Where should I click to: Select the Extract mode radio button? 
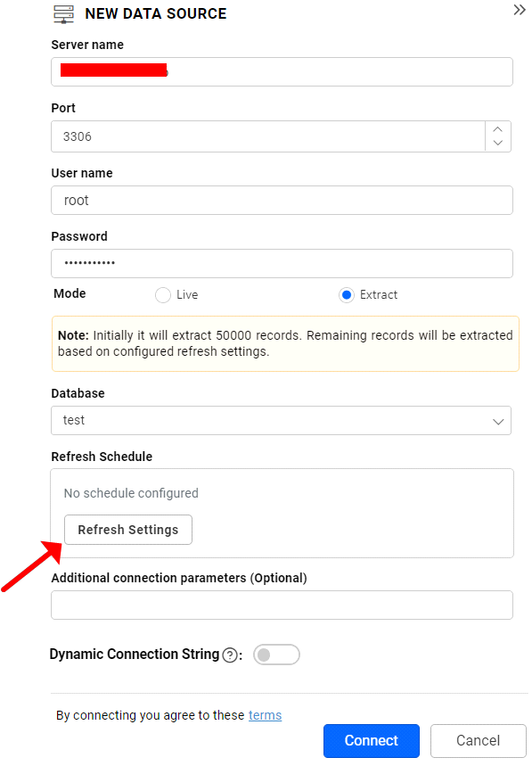[x=346, y=294]
